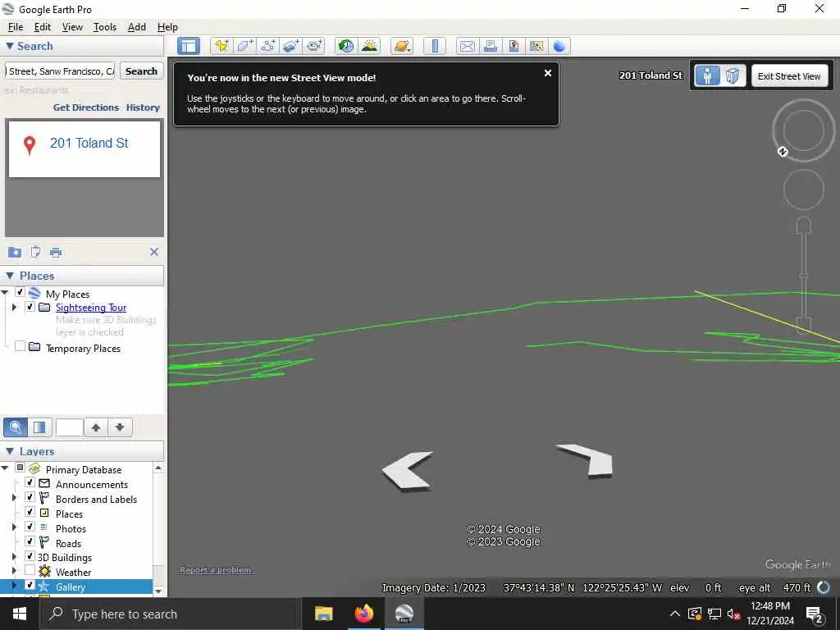The height and width of the screenshot is (630, 840).
Task: Toggle the sidebar visibility toolbar icon
Action: coord(189,46)
